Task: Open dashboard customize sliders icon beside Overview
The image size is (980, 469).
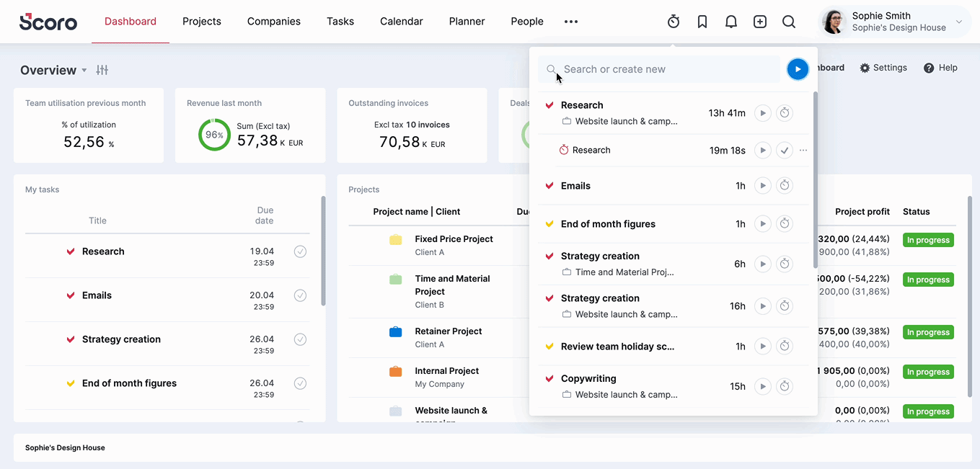Action: 102,70
